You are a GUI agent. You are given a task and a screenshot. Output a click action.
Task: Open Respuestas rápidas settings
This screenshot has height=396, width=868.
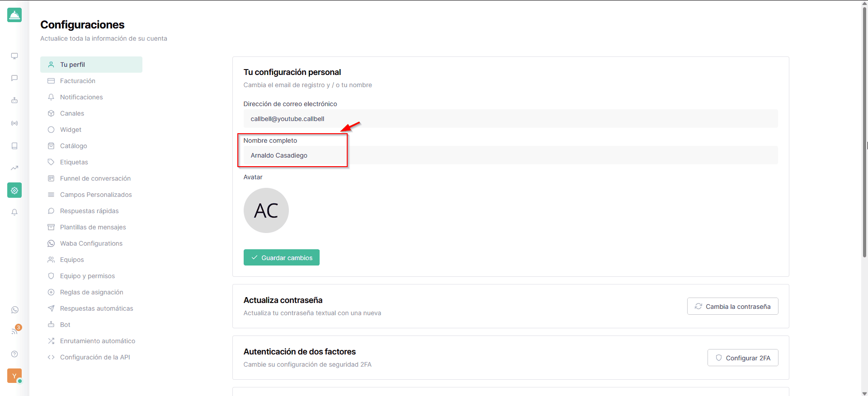89,211
